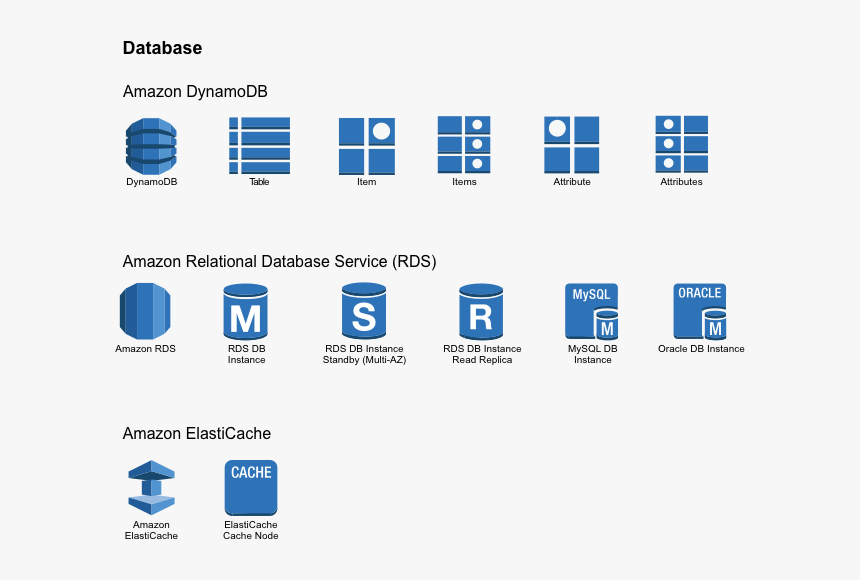Click the "Standby (Multi-AZ)" label text
Viewport: 860px width, 580px height.
[x=364, y=360]
